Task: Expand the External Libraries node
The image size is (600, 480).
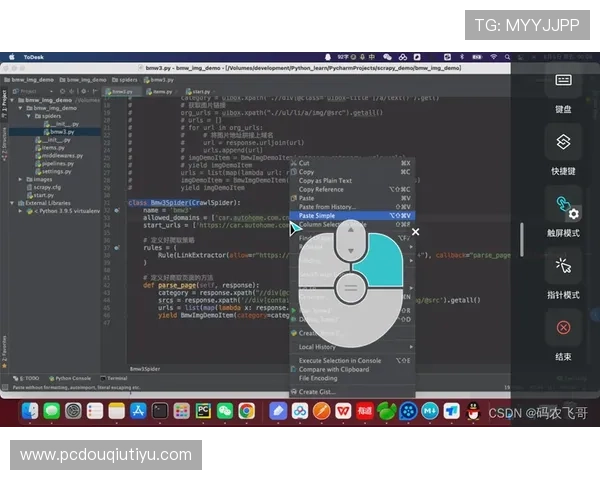Action: (13, 203)
